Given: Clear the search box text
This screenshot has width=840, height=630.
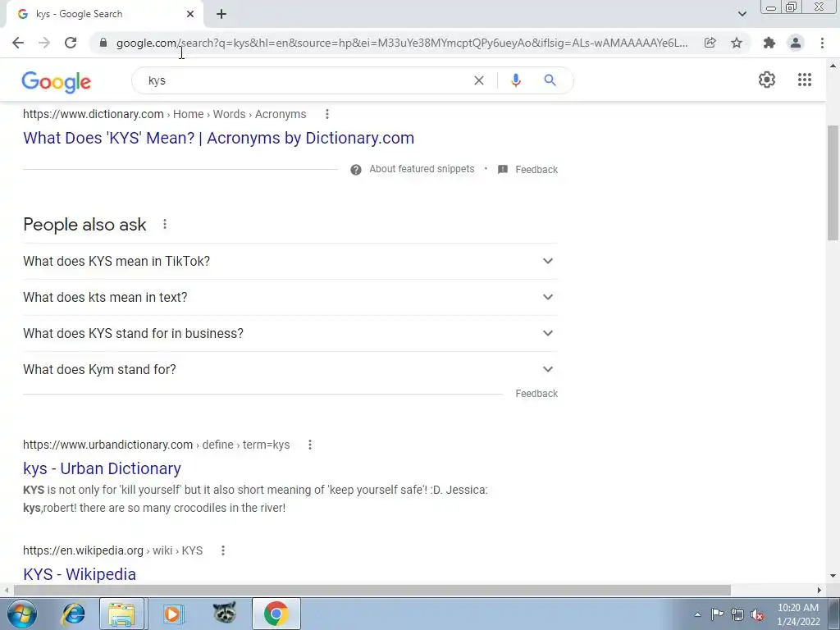Looking at the screenshot, I should tap(479, 80).
